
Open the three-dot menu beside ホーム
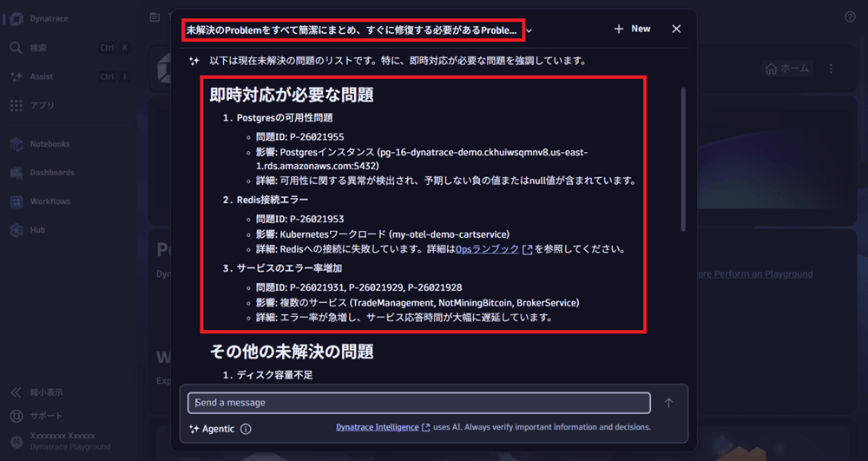831,69
